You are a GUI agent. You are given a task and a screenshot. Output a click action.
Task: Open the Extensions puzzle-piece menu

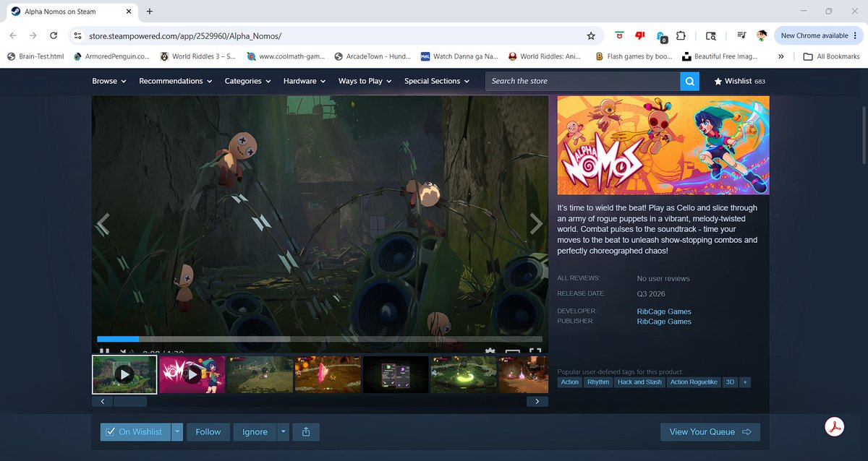(x=681, y=35)
